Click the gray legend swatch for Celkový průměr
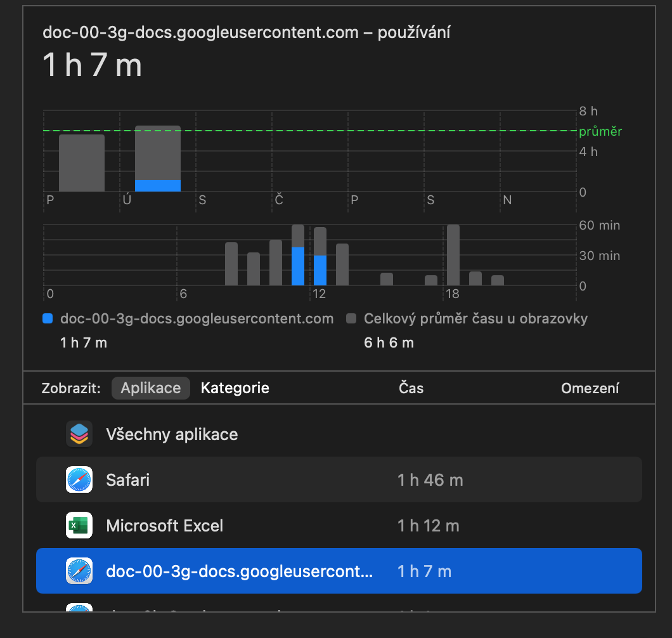 [351, 318]
